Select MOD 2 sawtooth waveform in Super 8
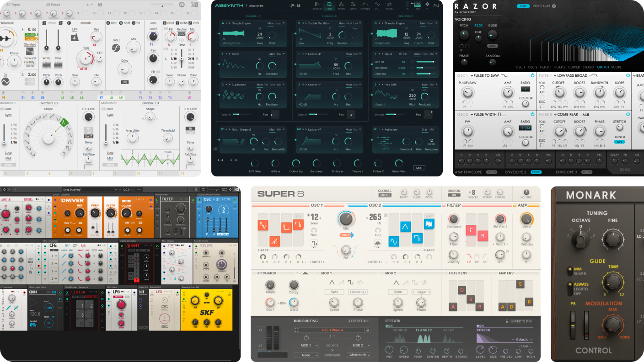644x362 pixels. (405, 282)
